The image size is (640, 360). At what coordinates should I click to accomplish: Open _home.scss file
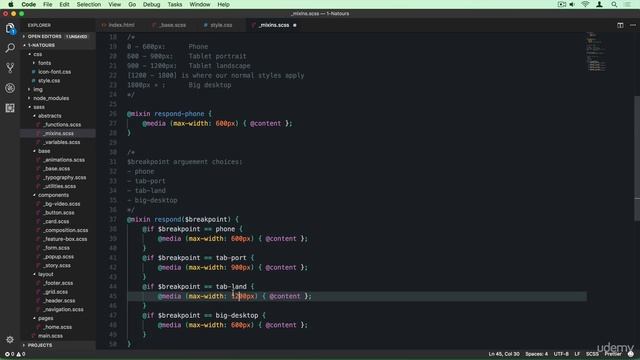58,327
